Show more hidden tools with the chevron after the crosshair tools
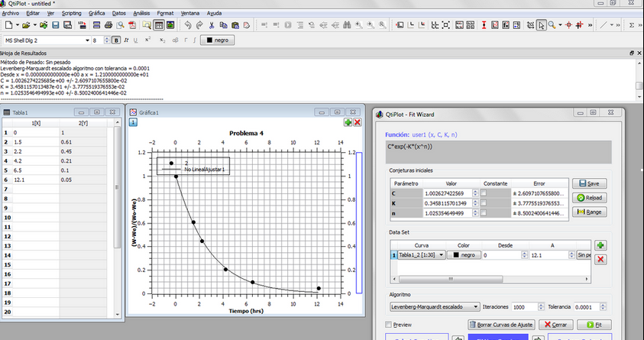Image resolution: width=644 pixels, height=340 pixels. pyautogui.click(x=590, y=25)
